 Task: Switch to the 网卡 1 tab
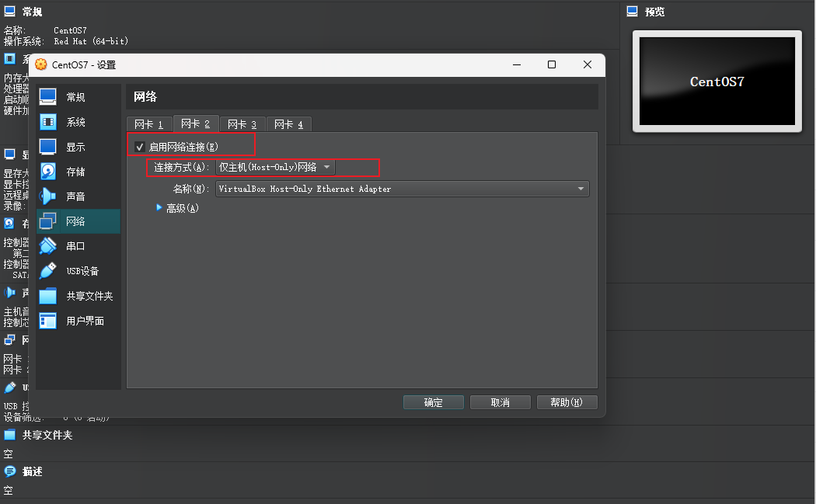coord(149,124)
